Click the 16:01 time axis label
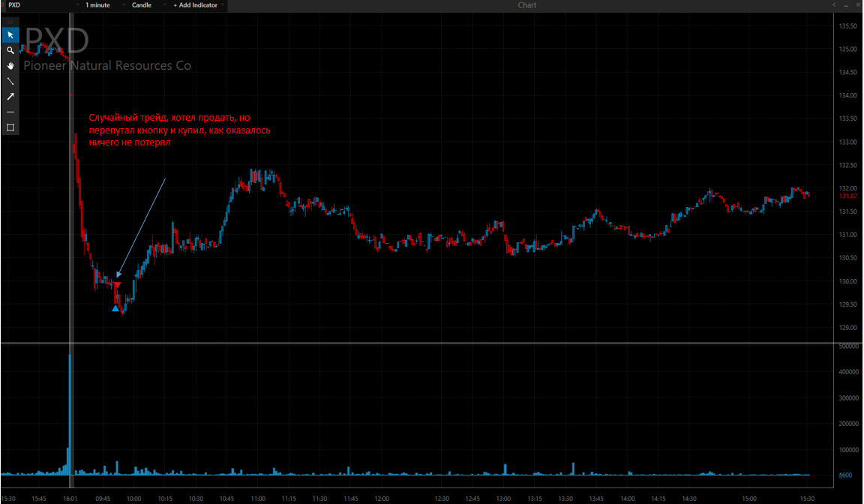 (70, 499)
